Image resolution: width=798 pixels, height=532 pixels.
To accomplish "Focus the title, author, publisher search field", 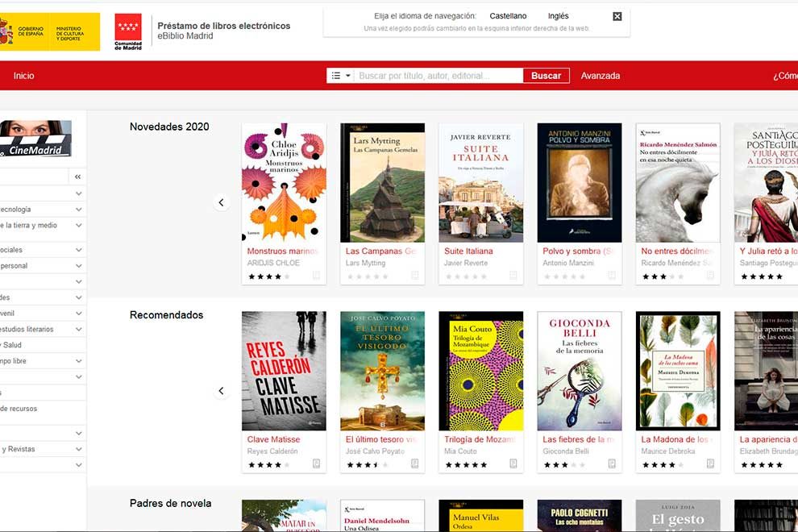I will [x=438, y=76].
